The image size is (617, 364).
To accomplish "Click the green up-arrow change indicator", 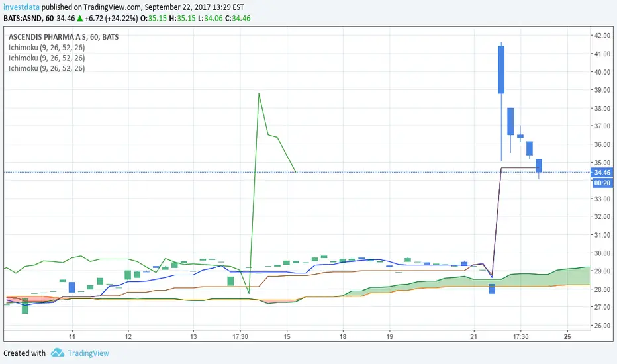I will [x=79, y=18].
